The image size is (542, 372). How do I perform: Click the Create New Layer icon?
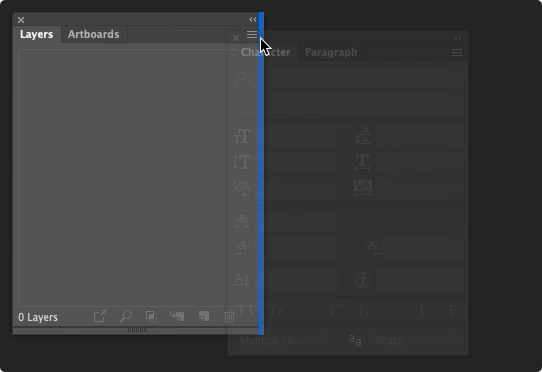point(204,316)
